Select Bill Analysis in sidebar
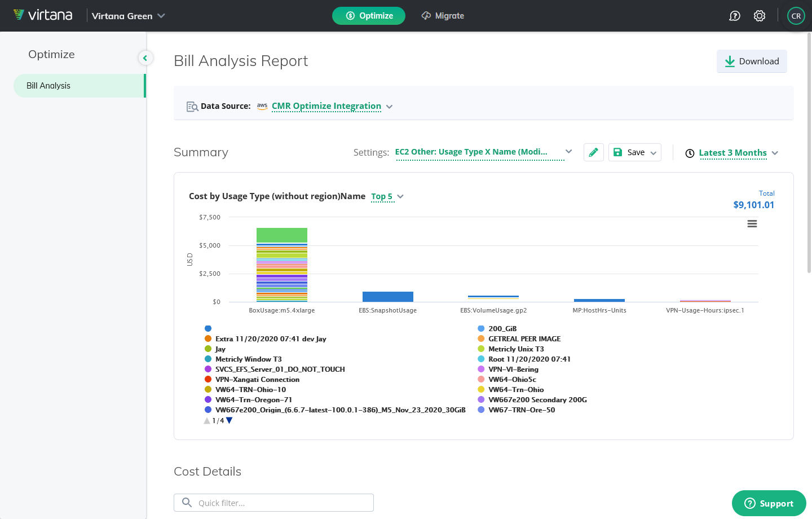This screenshot has height=519, width=812. [x=80, y=86]
